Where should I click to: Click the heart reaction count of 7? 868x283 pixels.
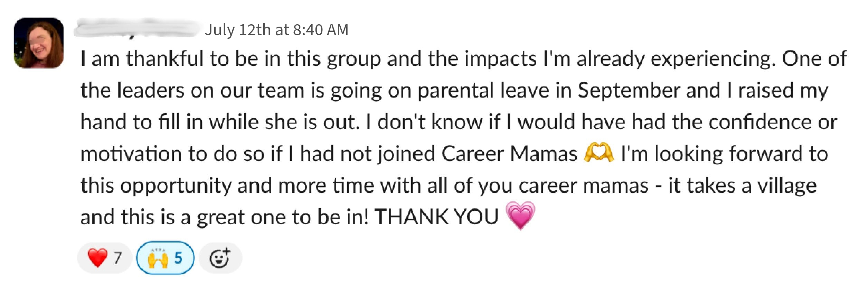[x=118, y=258]
